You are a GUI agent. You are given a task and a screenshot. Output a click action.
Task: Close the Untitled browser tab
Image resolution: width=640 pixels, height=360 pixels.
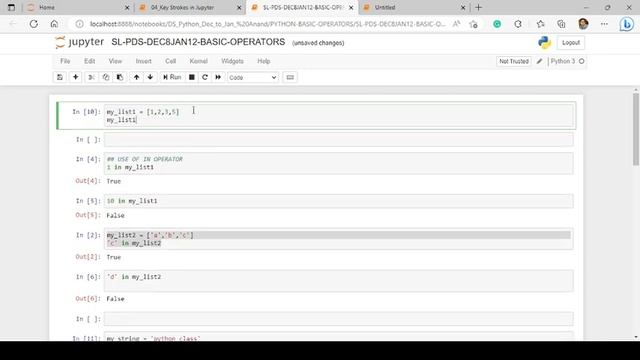(463, 7)
